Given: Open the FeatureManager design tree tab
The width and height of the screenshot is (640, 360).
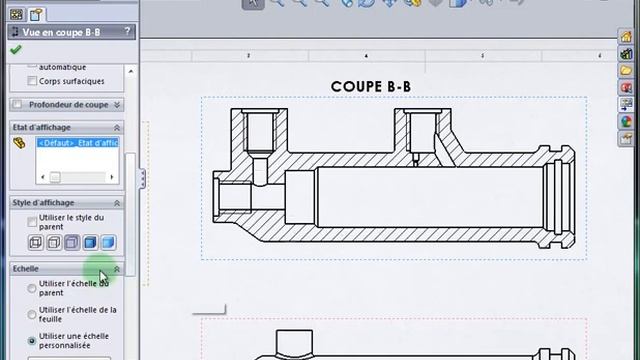Looking at the screenshot, I should (x=17, y=15).
